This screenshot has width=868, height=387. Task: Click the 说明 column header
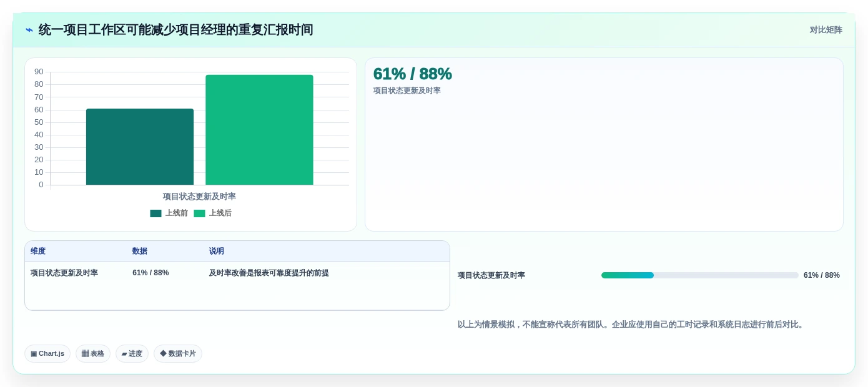(x=217, y=251)
